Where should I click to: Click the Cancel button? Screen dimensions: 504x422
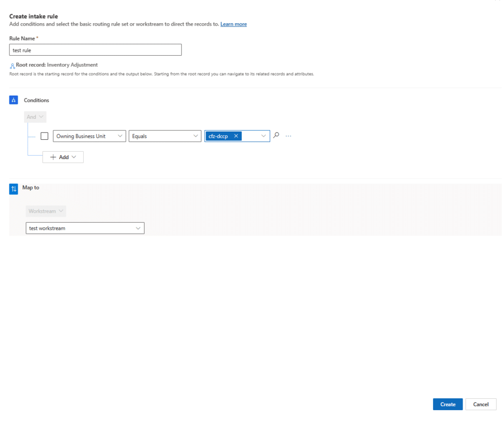481,404
